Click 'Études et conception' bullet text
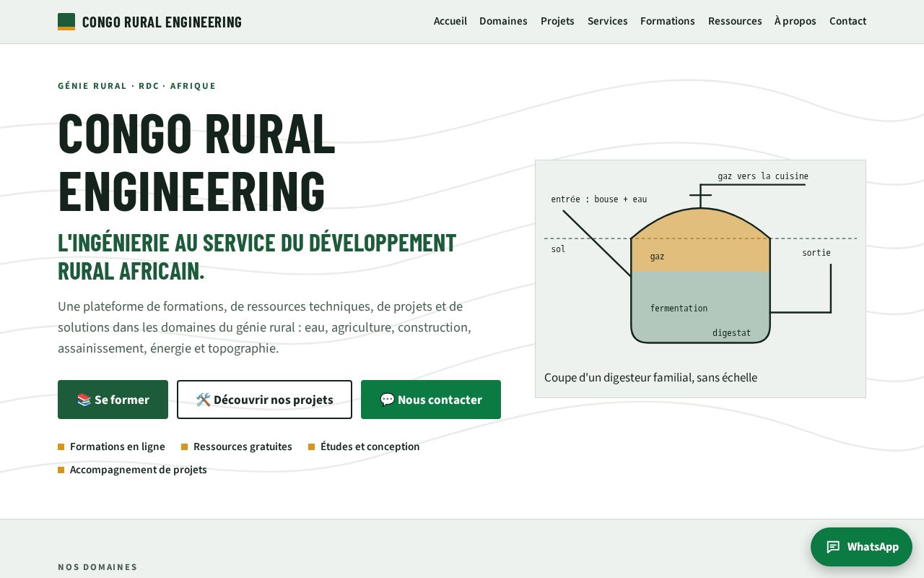 [x=370, y=447]
